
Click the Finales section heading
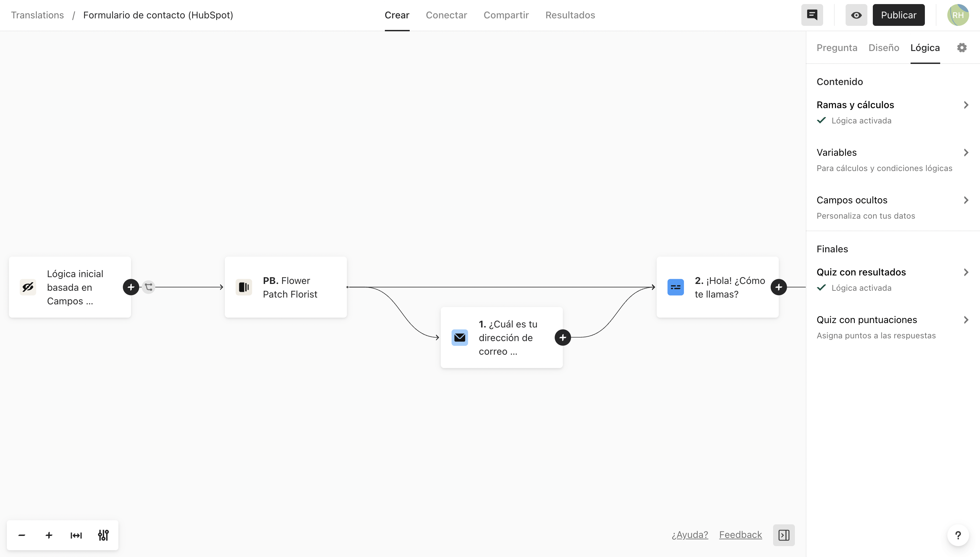click(x=832, y=249)
